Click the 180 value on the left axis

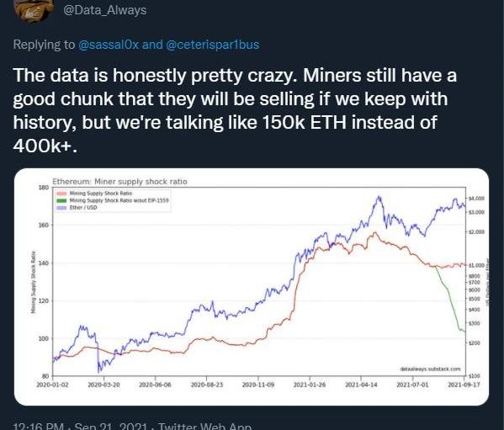coord(44,188)
